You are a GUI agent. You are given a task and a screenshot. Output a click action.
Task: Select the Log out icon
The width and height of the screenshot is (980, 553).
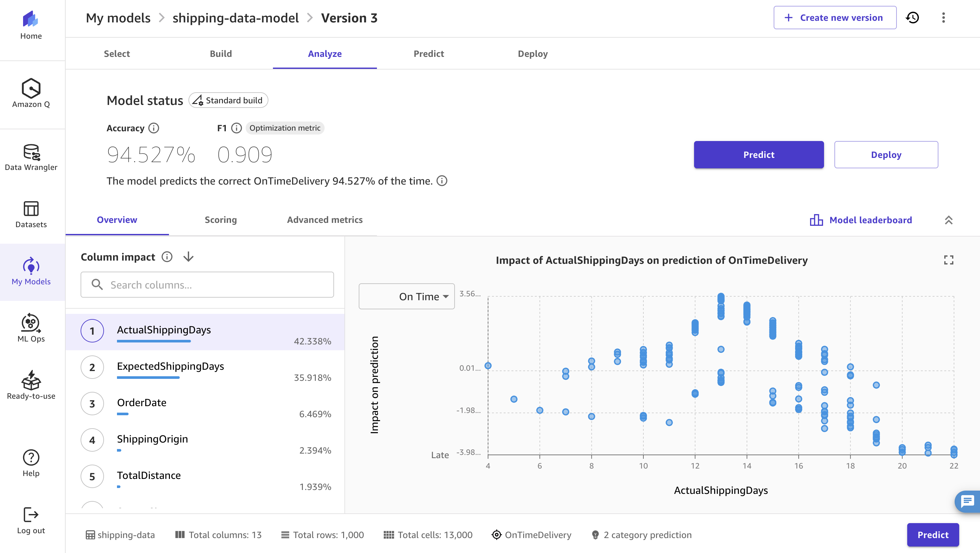click(31, 515)
